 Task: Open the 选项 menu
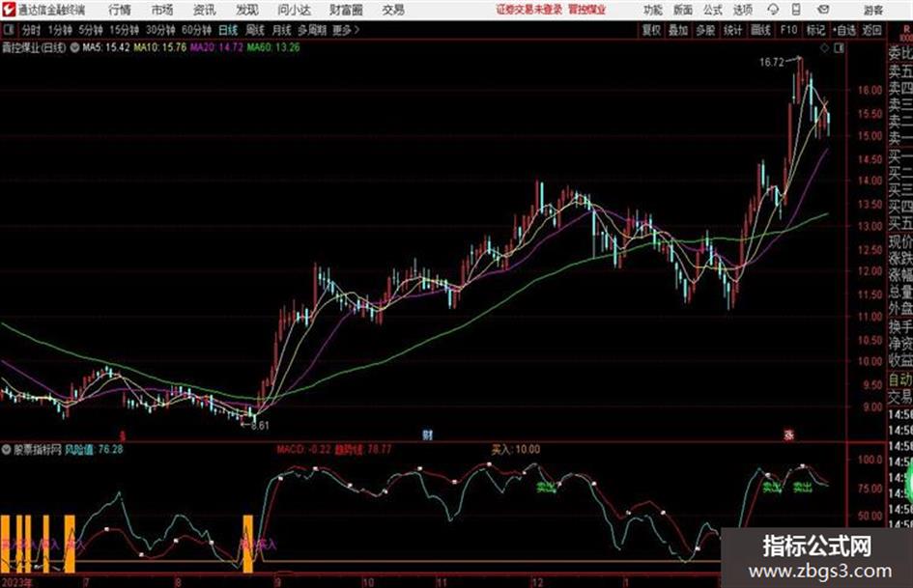[743, 10]
